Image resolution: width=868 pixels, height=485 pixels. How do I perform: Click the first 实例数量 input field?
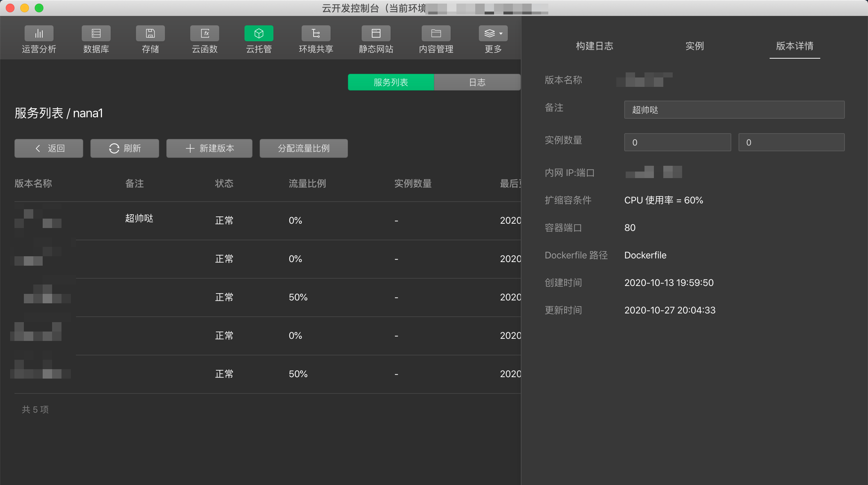pos(677,142)
